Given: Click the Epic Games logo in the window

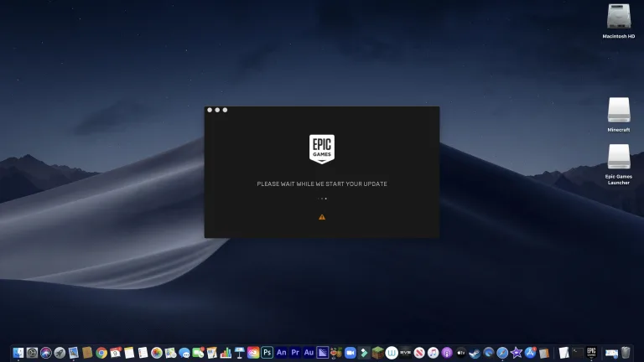Looking at the screenshot, I should pos(322,149).
